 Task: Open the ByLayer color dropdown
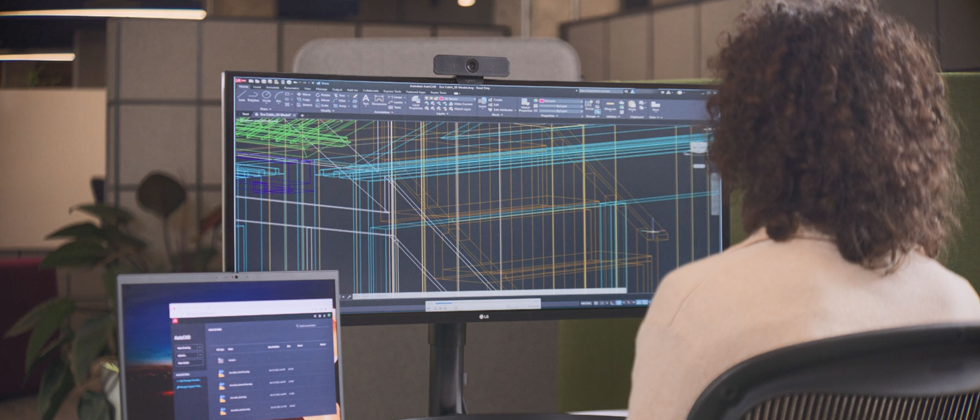pos(563,101)
